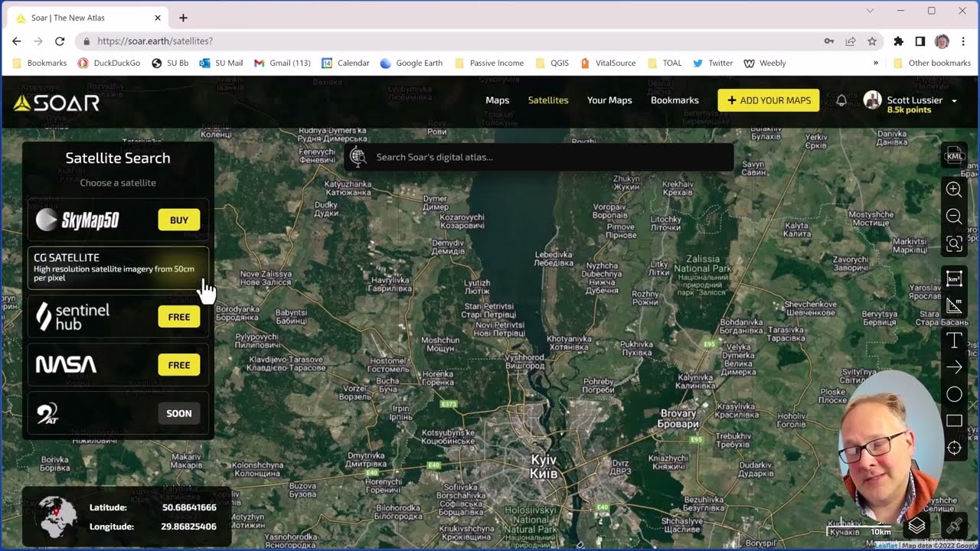Open Google Earth bookmark
The width and height of the screenshot is (980, 551).
point(411,63)
